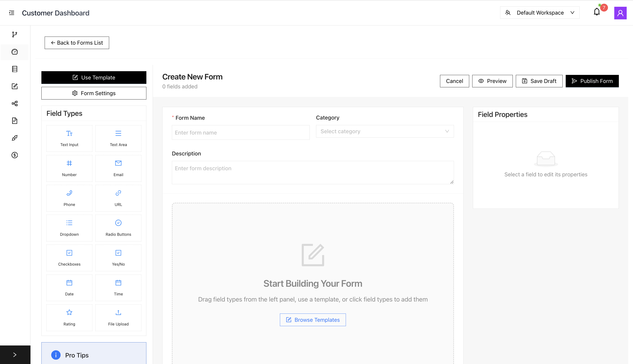Image resolution: width=633 pixels, height=364 pixels.
Task: Open notifications bell icon
Action: click(x=597, y=12)
